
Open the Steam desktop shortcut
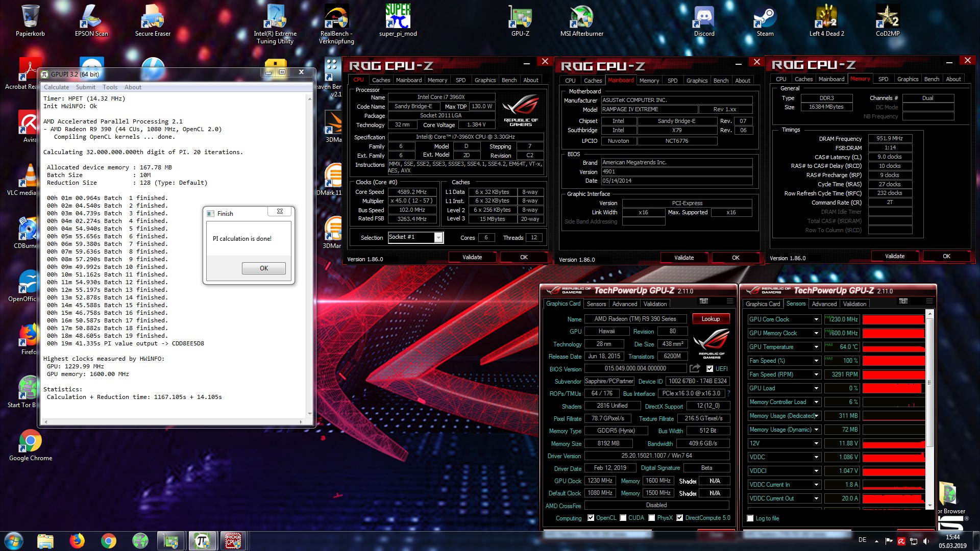(765, 20)
